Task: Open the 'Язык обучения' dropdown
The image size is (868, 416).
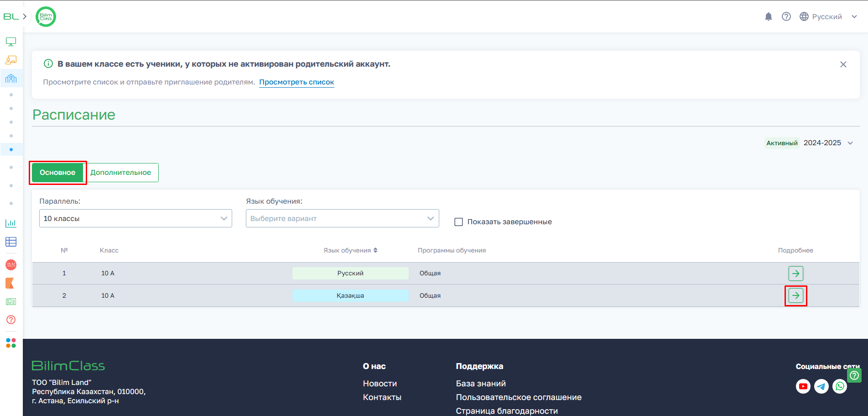Action: (342, 218)
